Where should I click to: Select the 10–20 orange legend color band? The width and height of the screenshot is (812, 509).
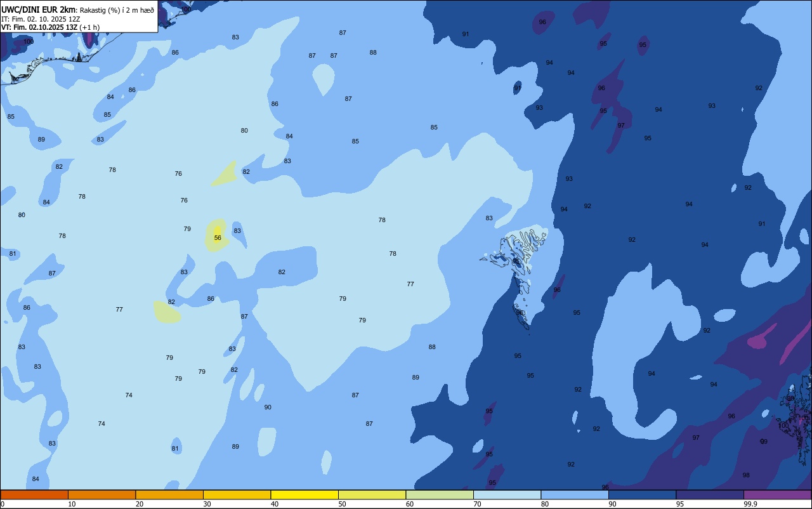101,494
